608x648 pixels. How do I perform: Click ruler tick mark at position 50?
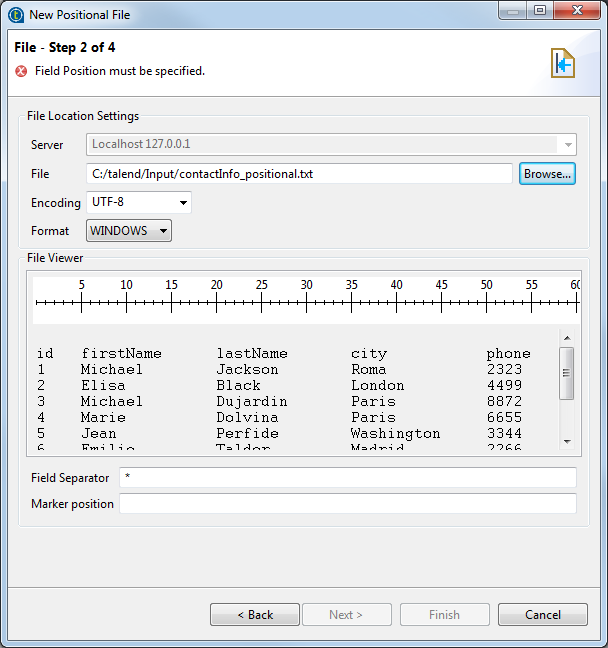coord(486,303)
